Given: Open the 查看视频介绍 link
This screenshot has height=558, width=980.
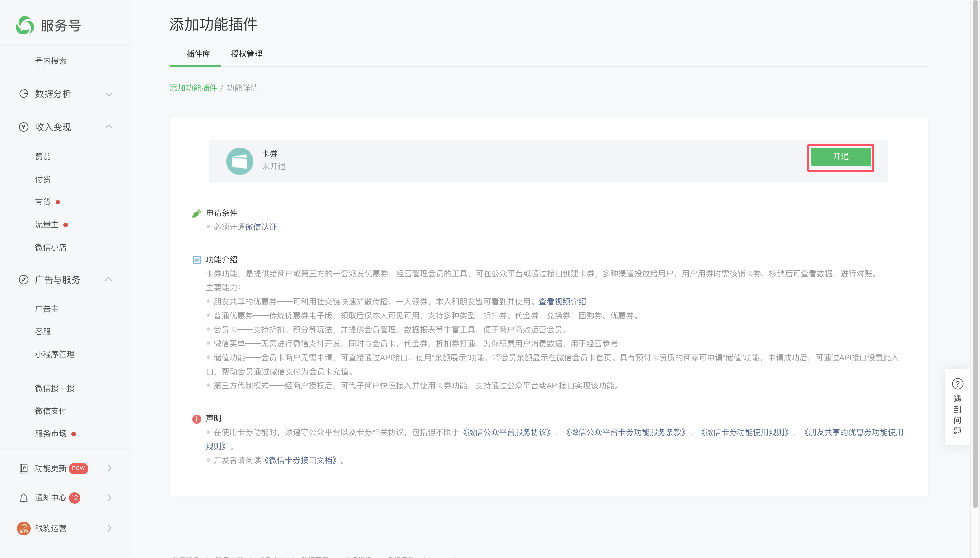Looking at the screenshot, I should click(x=562, y=302).
